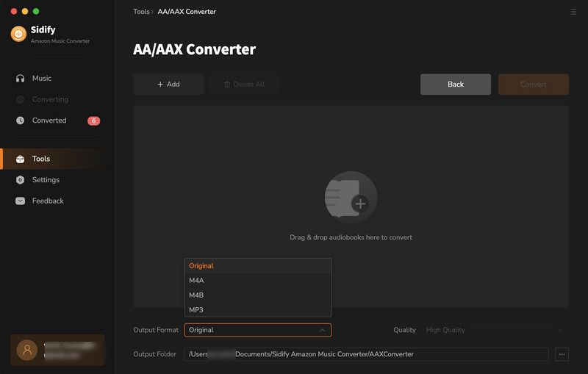Image resolution: width=588 pixels, height=374 pixels.
Task: Browse output folder with ellipsis button
Action: coord(562,354)
